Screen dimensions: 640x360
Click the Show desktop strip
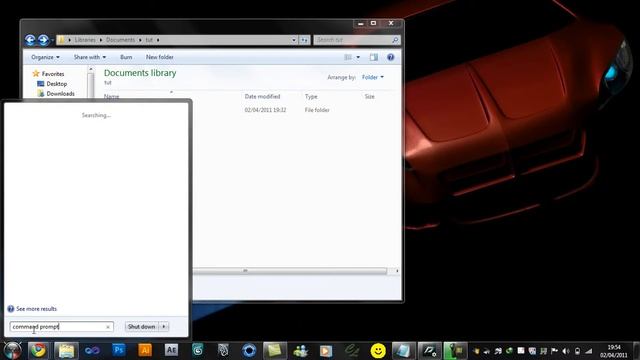click(636, 351)
